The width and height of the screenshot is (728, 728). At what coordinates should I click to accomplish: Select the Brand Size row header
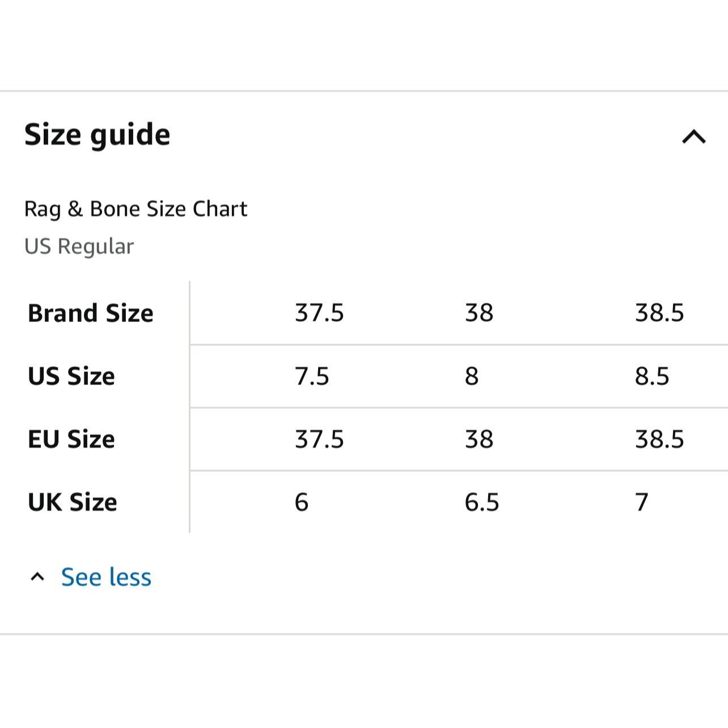pyautogui.click(x=91, y=313)
